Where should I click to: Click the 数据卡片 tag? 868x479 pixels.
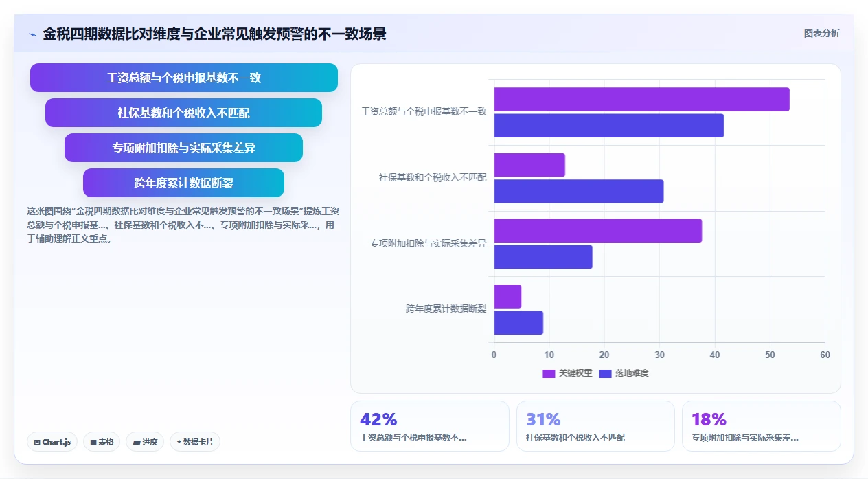pos(195,442)
